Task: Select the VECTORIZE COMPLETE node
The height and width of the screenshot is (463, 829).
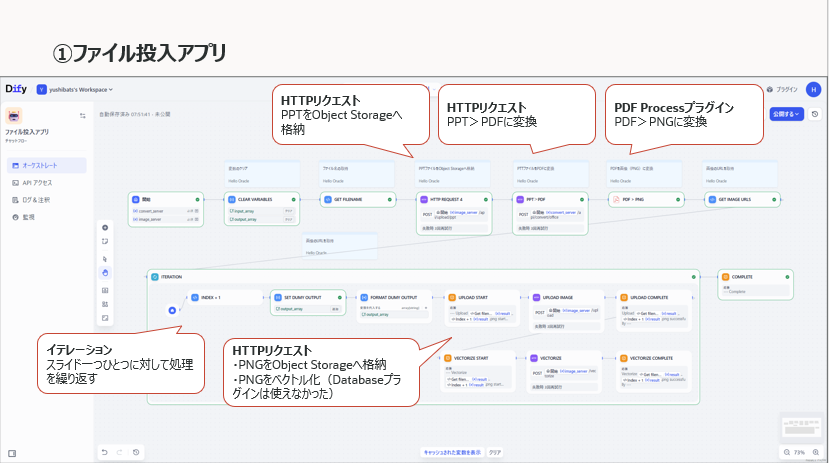Action: pos(653,371)
